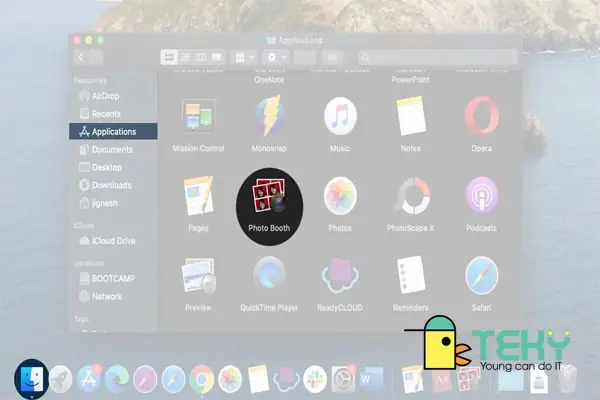This screenshot has height=400, width=600.
Task: Switch Finder to list view
Action: point(186,57)
